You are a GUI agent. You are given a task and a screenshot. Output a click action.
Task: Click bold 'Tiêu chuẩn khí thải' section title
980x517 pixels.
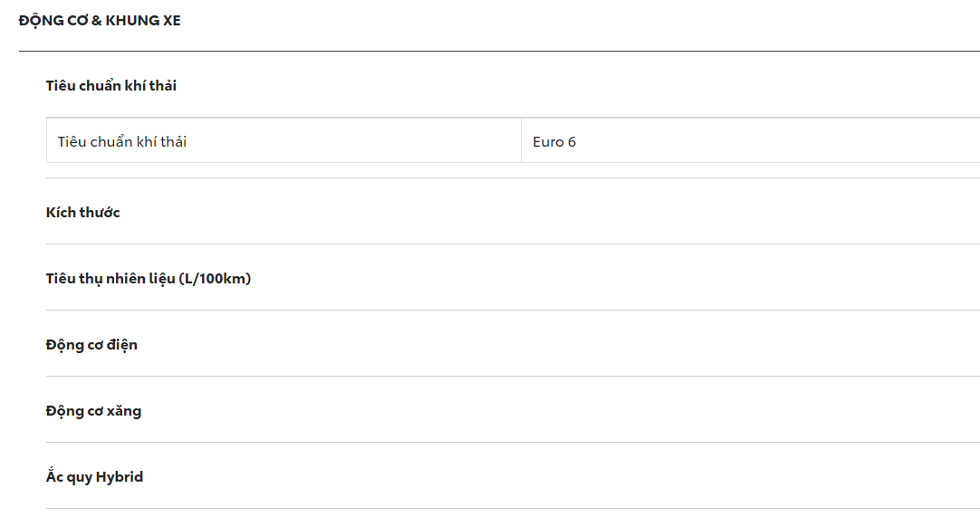(x=111, y=86)
